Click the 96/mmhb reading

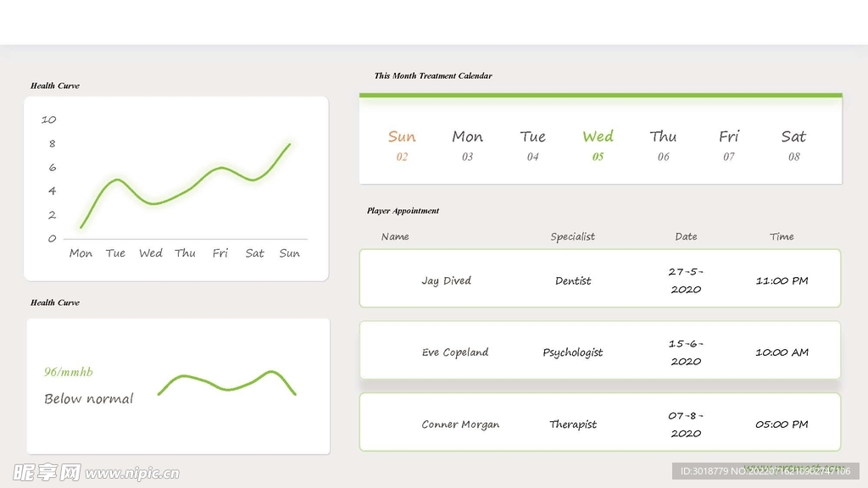pos(69,372)
